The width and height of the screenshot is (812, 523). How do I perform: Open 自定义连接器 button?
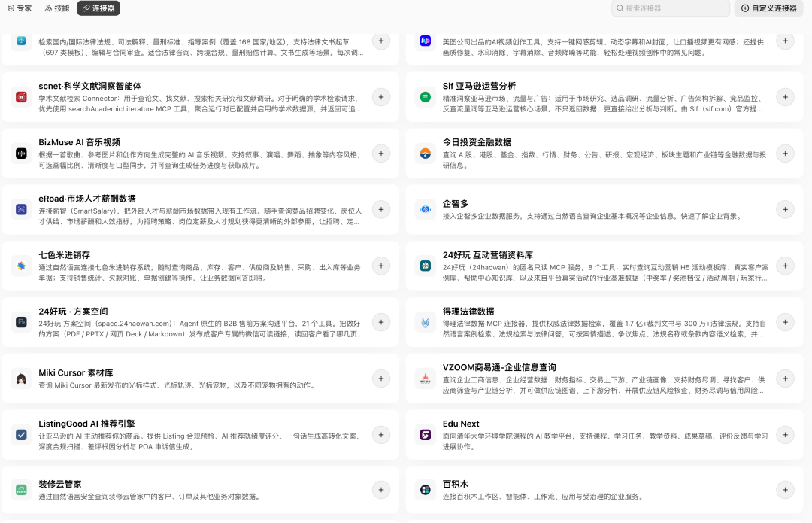(768, 8)
